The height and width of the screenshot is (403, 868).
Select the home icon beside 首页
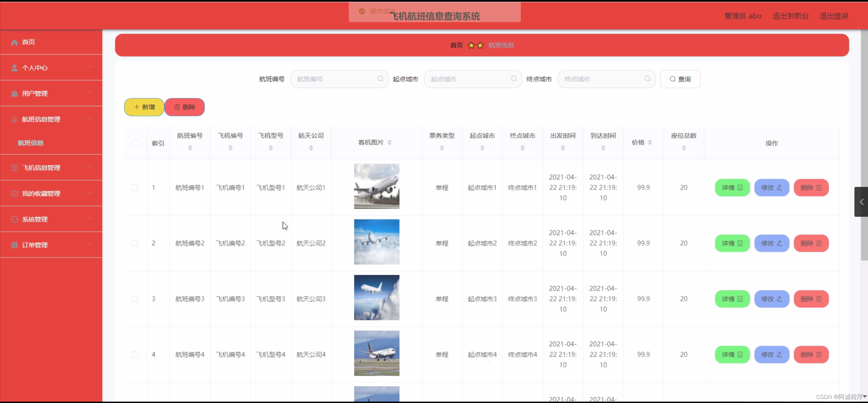pyautogui.click(x=14, y=42)
